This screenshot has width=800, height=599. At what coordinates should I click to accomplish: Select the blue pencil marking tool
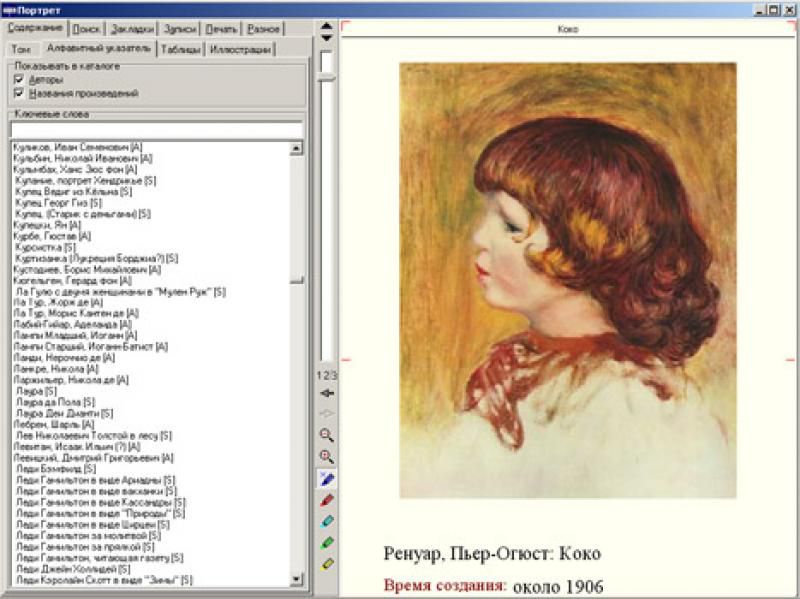pyautogui.click(x=326, y=479)
